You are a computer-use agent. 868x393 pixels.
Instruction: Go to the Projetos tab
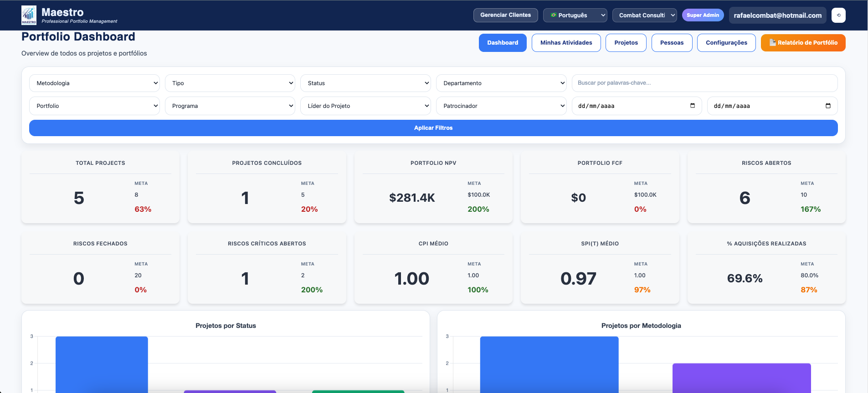pos(626,43)
